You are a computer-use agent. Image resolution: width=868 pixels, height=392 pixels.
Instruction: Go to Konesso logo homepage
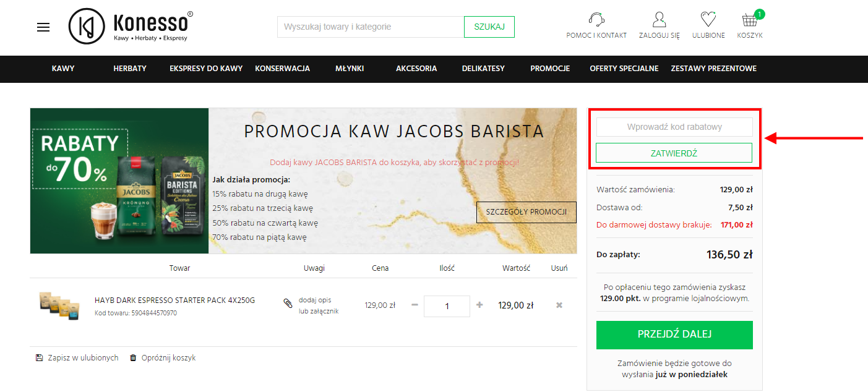point(131,27)
